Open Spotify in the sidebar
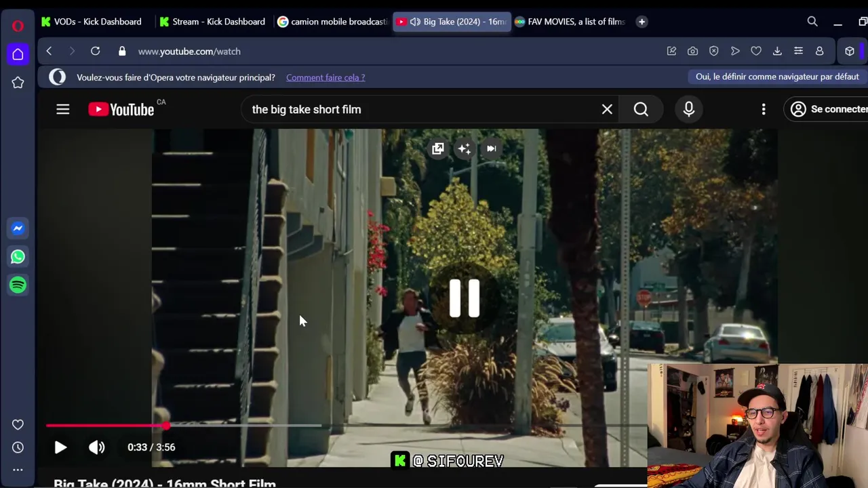The image size is (868, 488). click(18, 285)
